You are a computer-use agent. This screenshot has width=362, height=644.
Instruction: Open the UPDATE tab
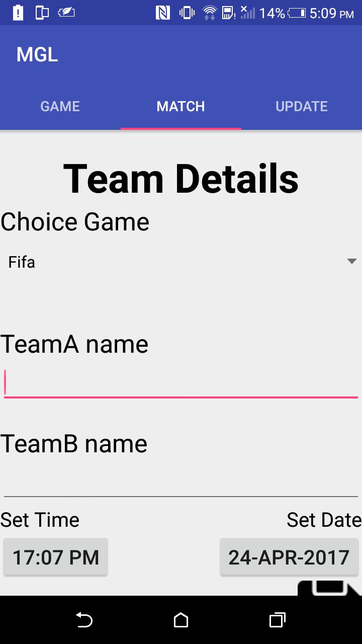[302, 106]
